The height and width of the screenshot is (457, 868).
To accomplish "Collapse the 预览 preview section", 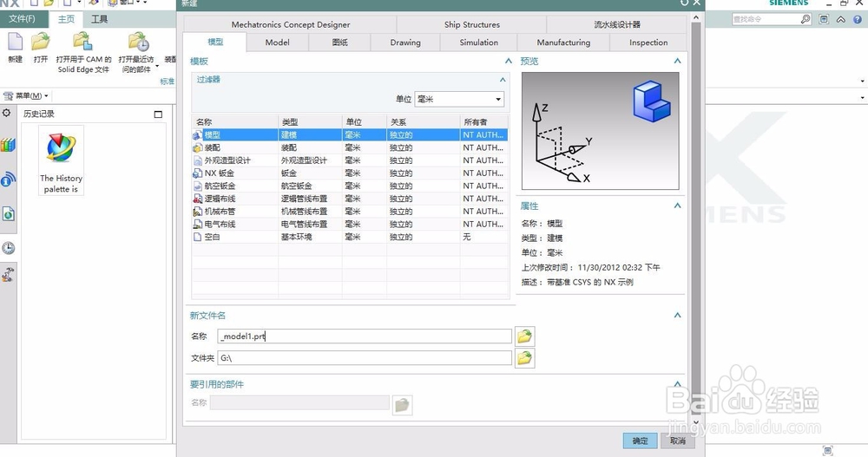I will [677, 61].
